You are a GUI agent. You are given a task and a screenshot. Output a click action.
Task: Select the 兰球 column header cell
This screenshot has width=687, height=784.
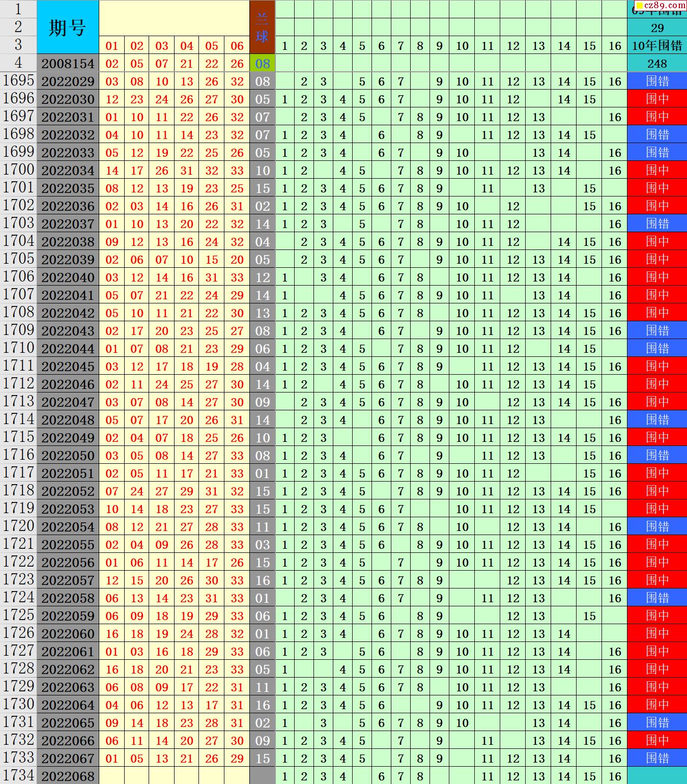[x=262, y=27]
